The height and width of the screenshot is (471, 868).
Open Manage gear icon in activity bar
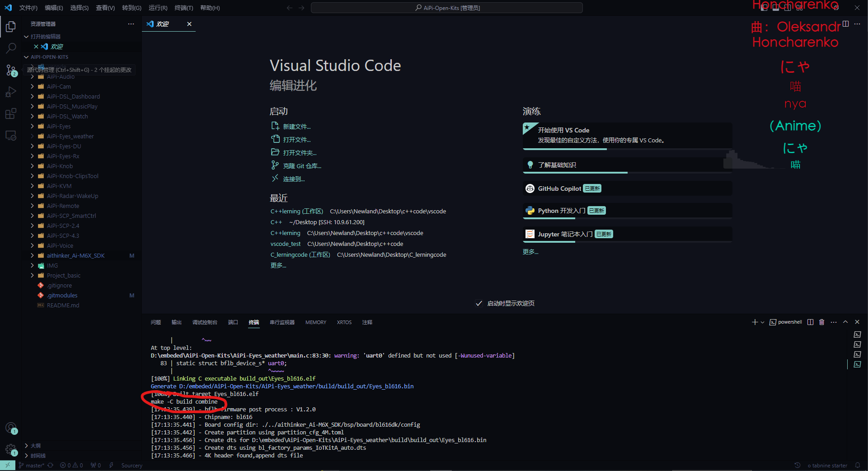pos(11,449)
